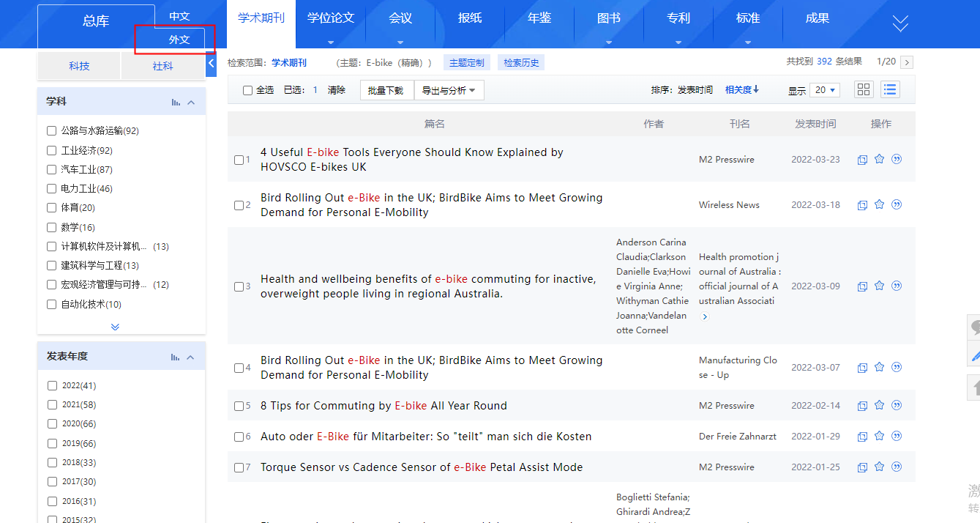The image size is (980, 523).
Task: Expand more subjects with the double-down arrow
Action: (115, 327)
